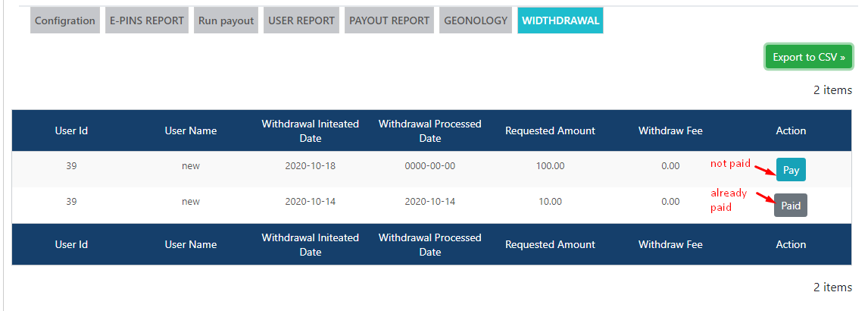The image size is (868, 311).
Task: Open the Run payout tab
Action: 226,20
